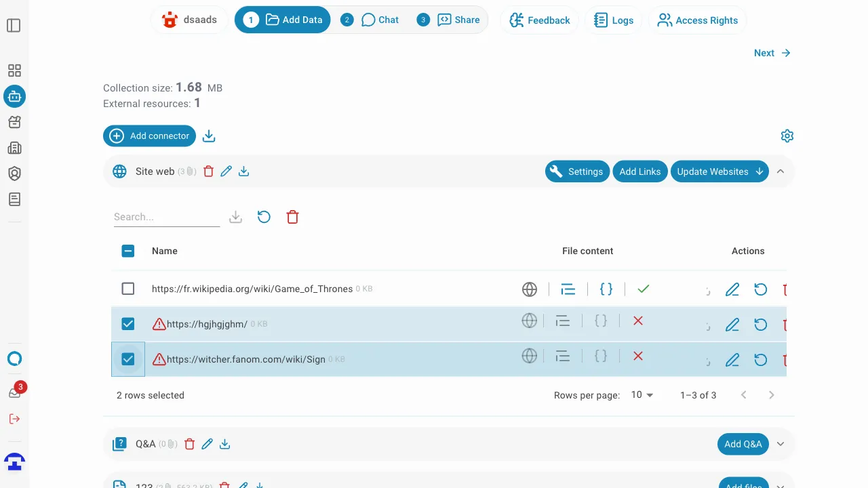Switch to the Share step tab

(x=449, y=20)
